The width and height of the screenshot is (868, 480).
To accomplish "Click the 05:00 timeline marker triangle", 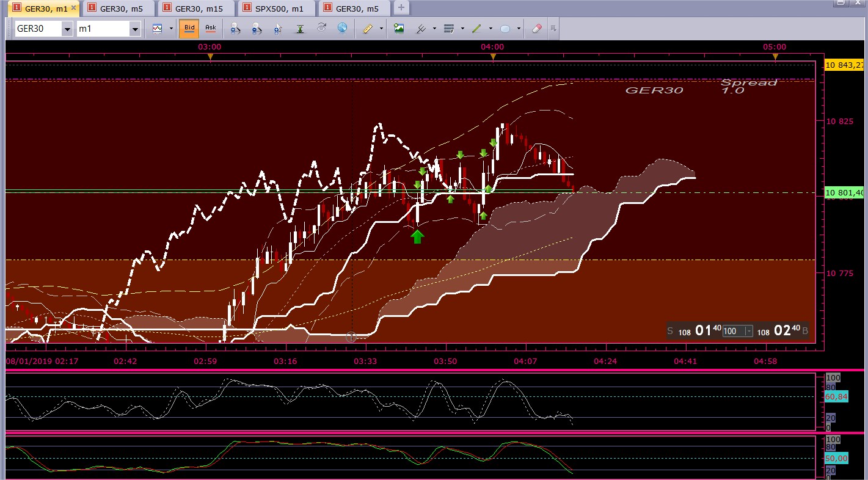I will coord(775,57).
